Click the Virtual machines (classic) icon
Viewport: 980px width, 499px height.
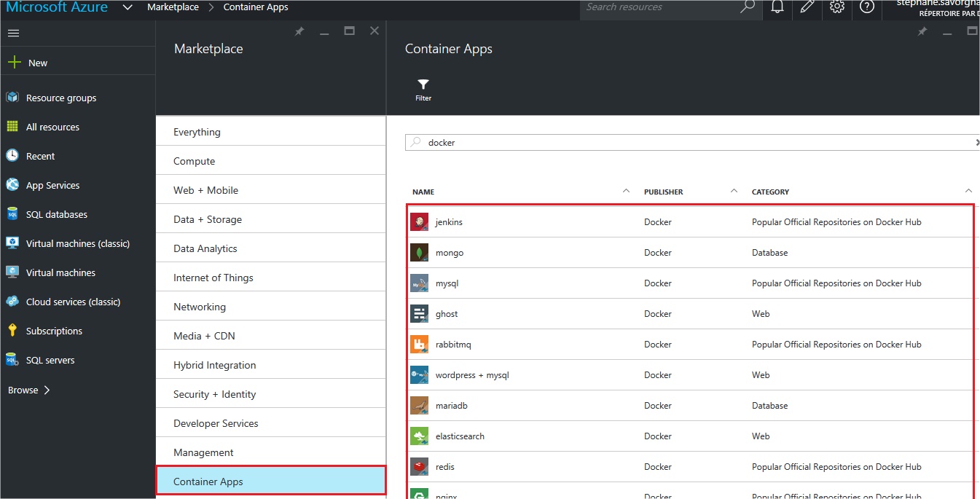click(12, 243)
